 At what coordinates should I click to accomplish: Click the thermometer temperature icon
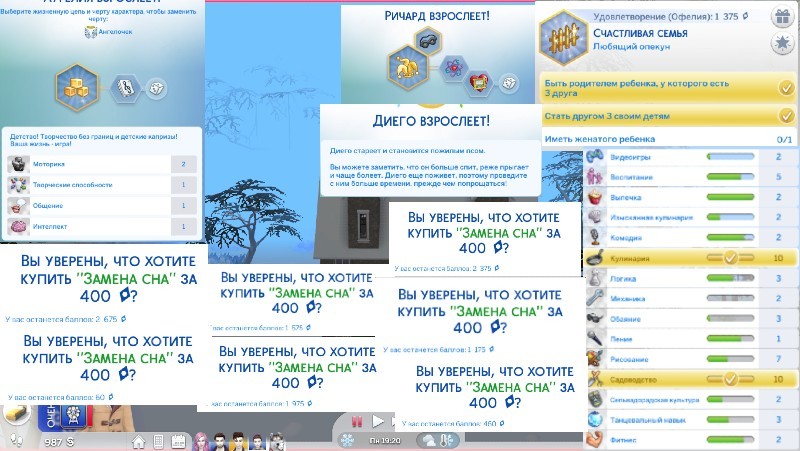click(445, 439)
